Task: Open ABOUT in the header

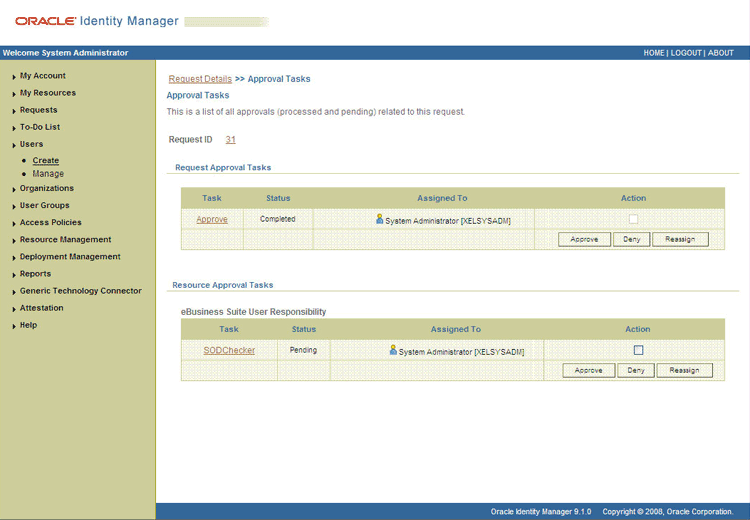Action: pos(720,53)
